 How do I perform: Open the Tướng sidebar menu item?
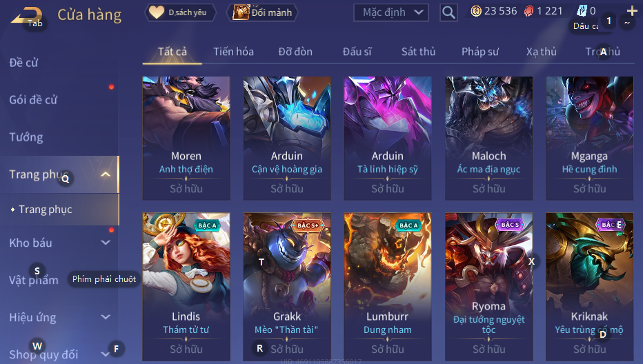26,137
